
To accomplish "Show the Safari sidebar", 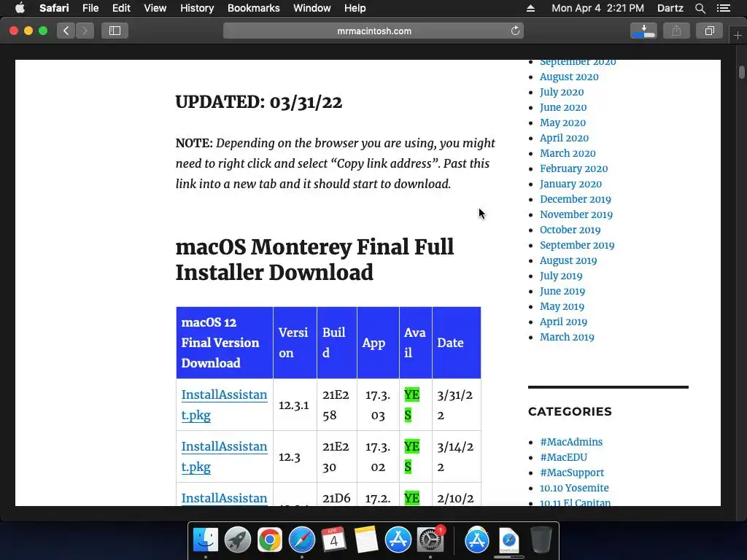I will click(115, 31).
